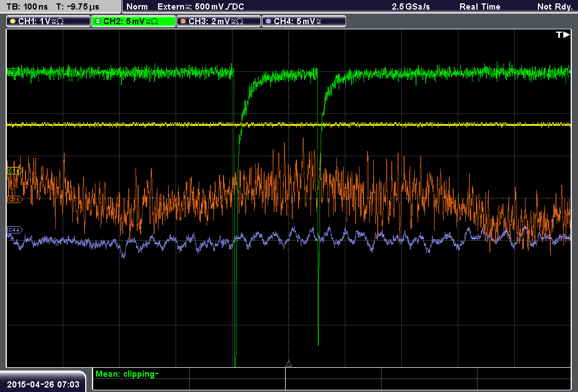Click the Norm trigger mode label

point(137,7)
